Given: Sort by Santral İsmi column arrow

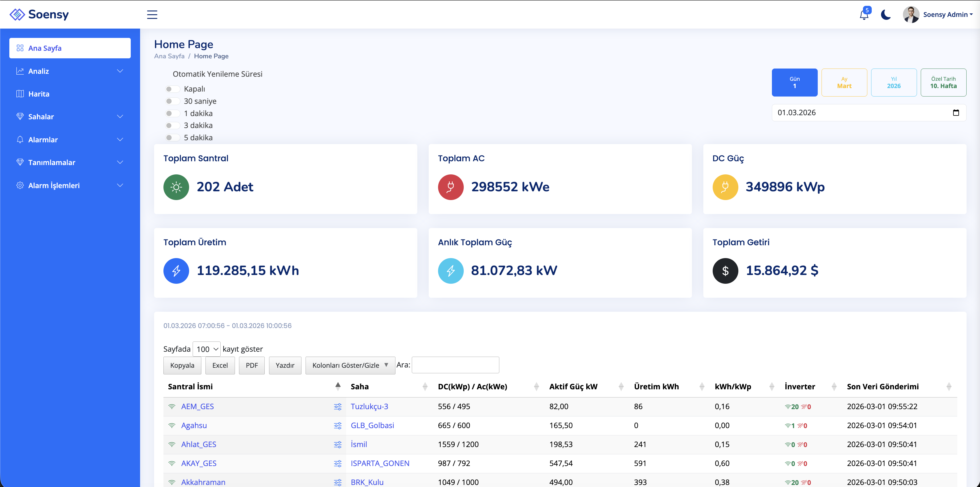Looking at the screenshot, I should [338, 387].
